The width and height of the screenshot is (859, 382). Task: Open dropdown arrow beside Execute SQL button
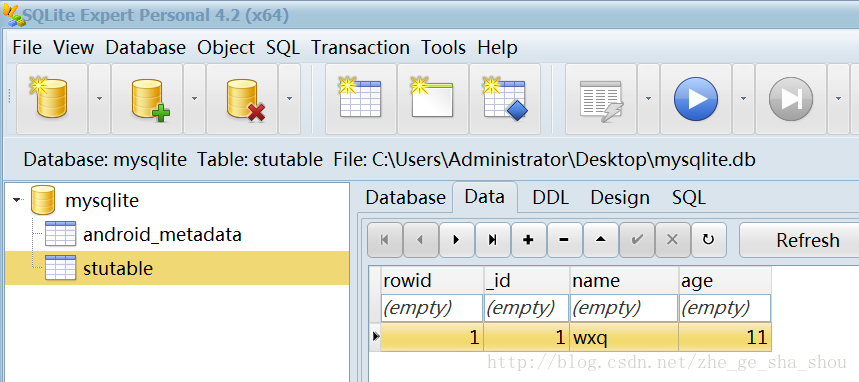[x=743, y=99]
